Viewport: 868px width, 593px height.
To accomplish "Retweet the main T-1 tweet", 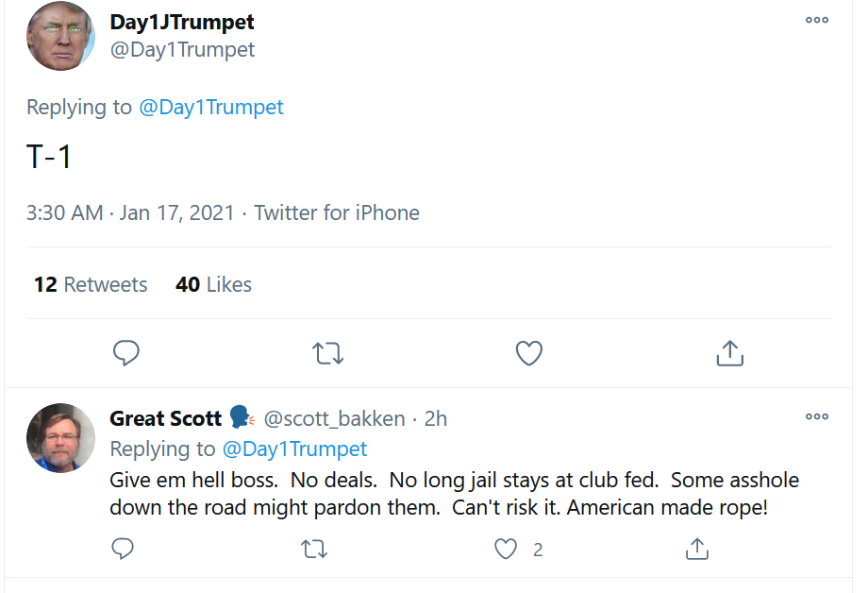I will [x=327, y=353].
